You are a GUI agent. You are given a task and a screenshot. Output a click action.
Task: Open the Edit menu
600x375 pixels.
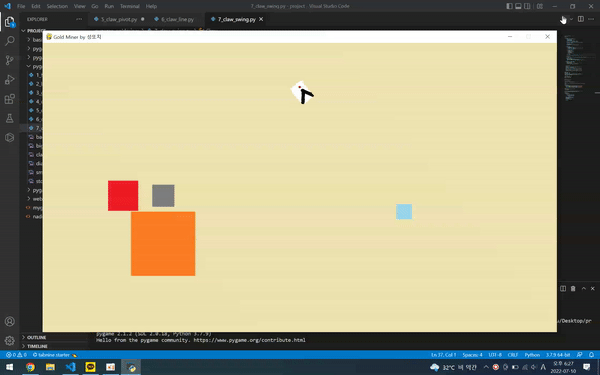click(36, 6)
